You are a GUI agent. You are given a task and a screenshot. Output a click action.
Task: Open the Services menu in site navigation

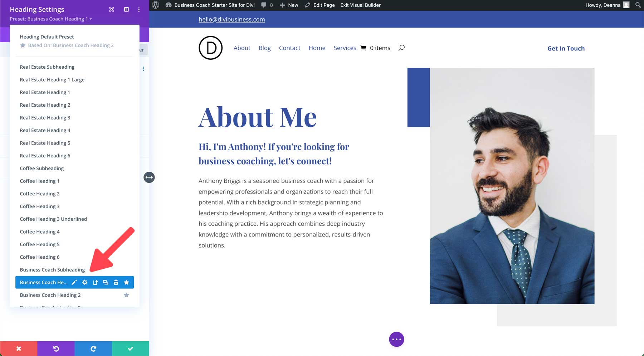tap(345, 48)
